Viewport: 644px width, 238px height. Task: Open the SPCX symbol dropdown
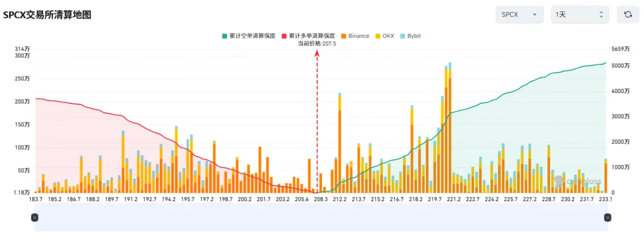[520, 15]
